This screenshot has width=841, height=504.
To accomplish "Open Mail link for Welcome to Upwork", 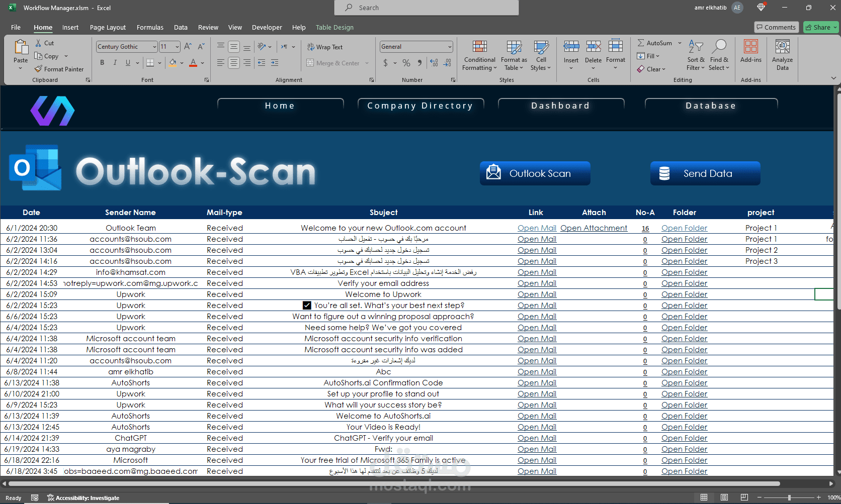I will [537, 294].
